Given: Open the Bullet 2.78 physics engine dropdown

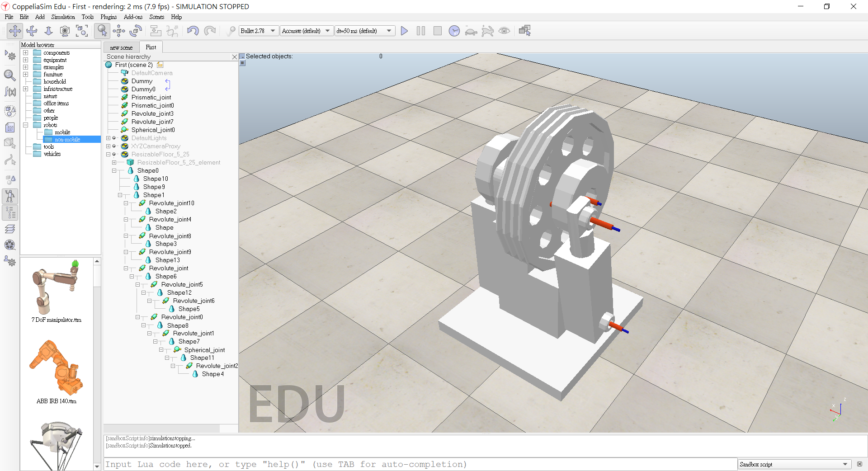Looking at the screenshot, I should pos(259,31).
